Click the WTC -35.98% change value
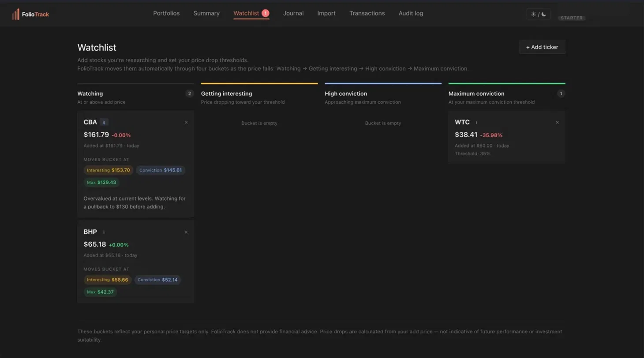 tap(491, 135)
